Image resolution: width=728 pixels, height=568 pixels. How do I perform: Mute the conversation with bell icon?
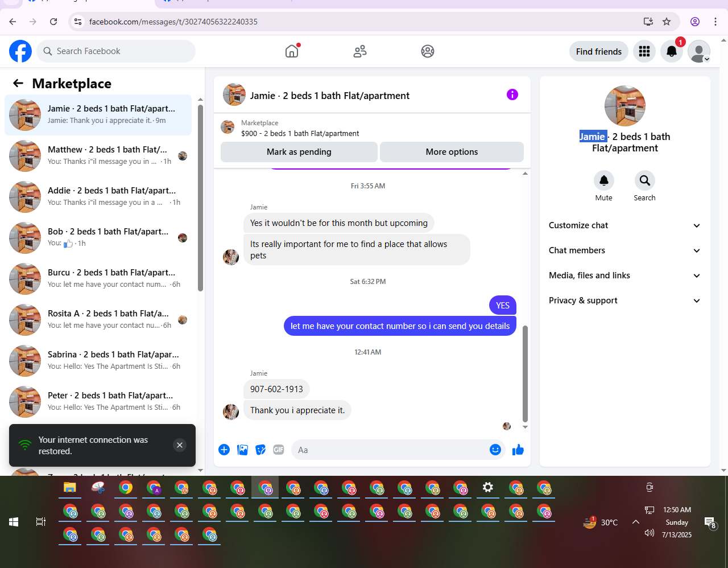[604, 180]
